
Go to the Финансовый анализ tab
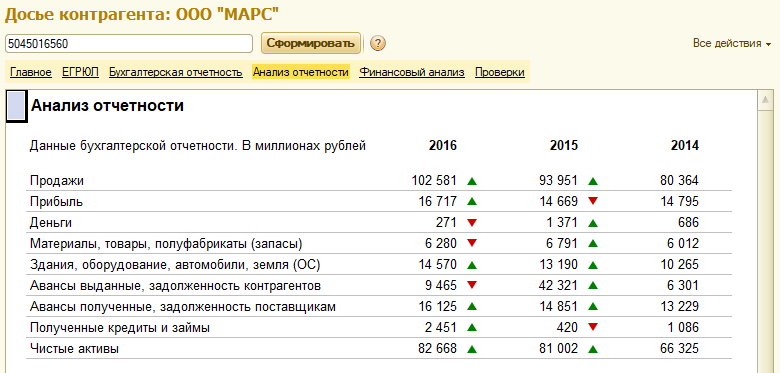[412, 72]
